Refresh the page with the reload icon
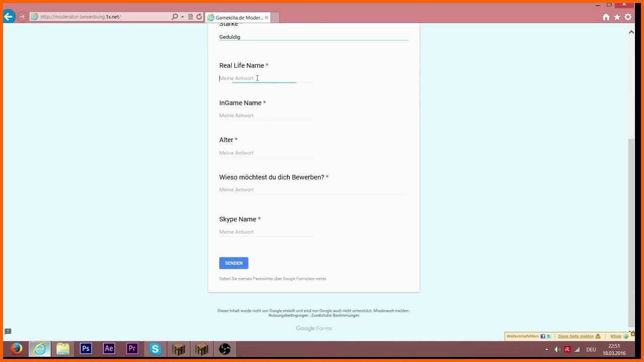Viewport: 644px width, 362px height. coord(199,17)
